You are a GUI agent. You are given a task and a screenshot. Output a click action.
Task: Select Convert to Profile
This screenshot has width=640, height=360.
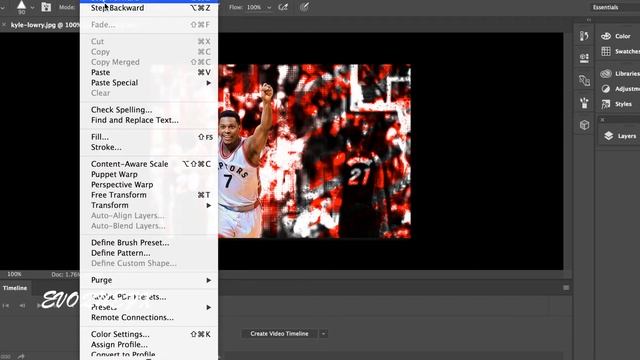coord(149,354)
